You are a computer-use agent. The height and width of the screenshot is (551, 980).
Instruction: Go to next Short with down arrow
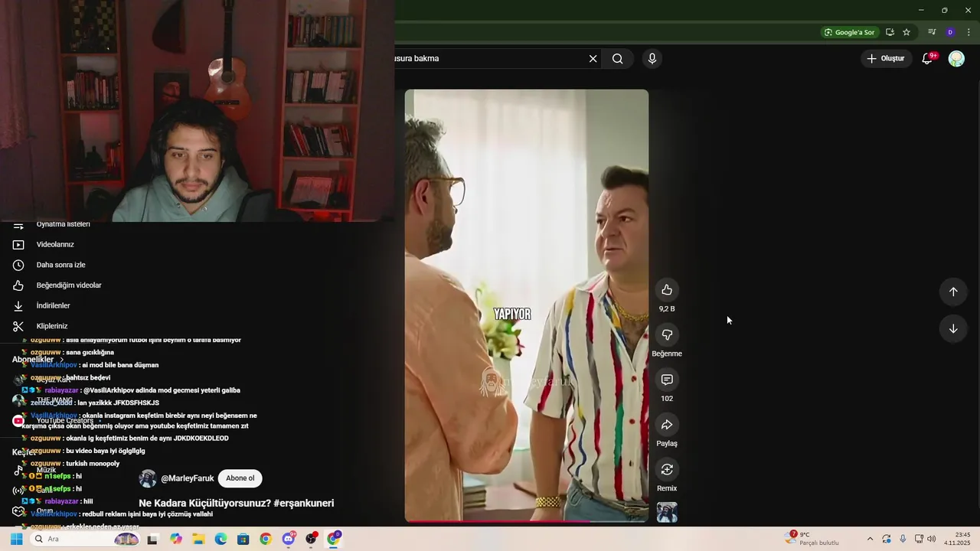click(x=953, y=329)
